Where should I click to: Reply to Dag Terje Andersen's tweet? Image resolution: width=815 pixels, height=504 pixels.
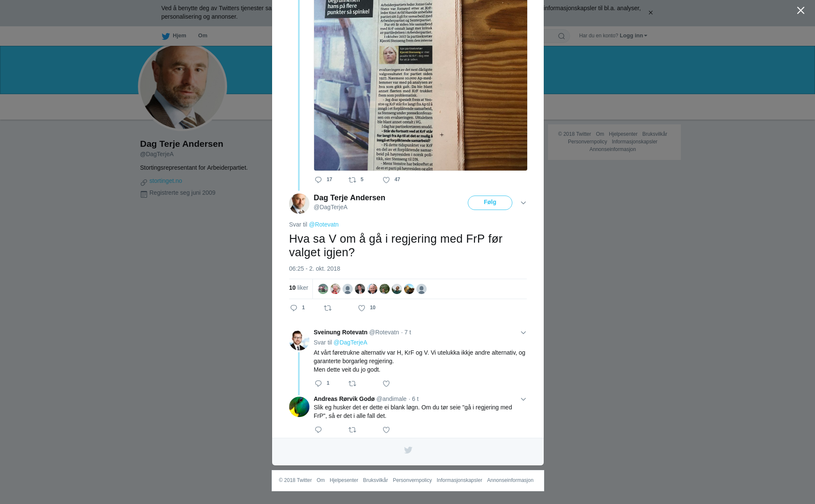[294, 308]
